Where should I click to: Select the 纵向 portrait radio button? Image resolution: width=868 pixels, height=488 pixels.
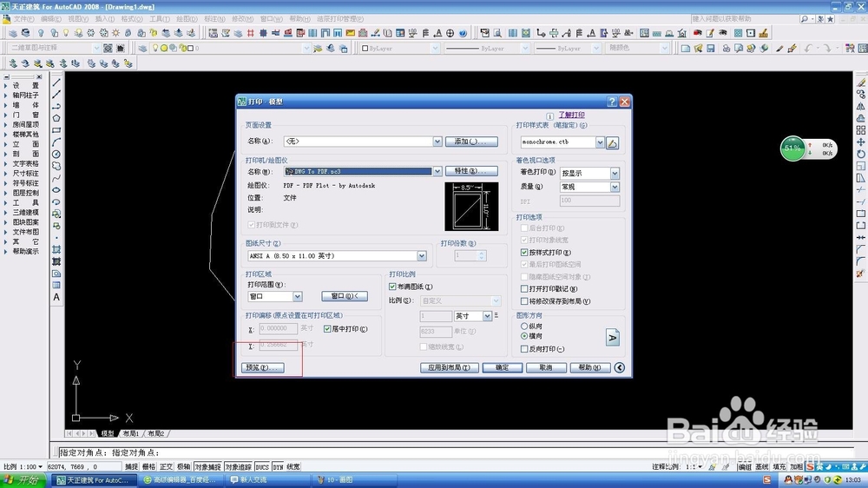coord(524,326)
